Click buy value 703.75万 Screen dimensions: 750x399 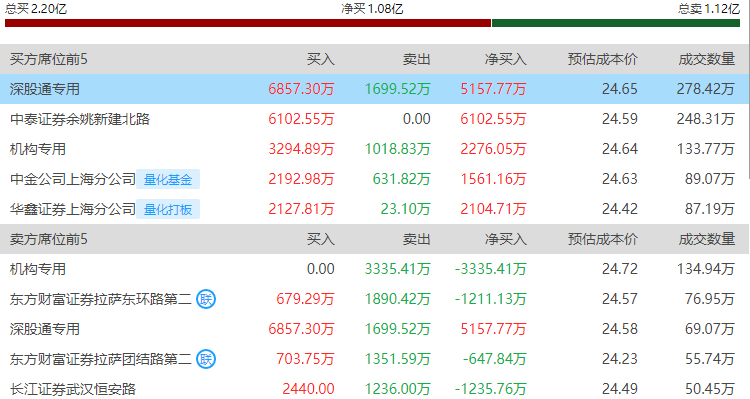(305, 359)
